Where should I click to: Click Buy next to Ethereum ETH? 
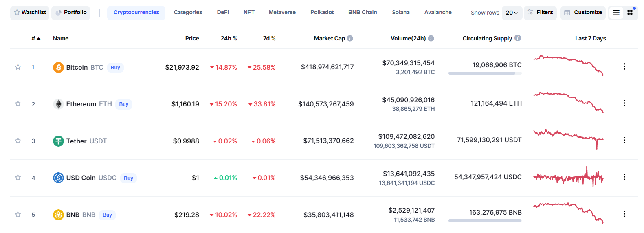coord(124,104)
